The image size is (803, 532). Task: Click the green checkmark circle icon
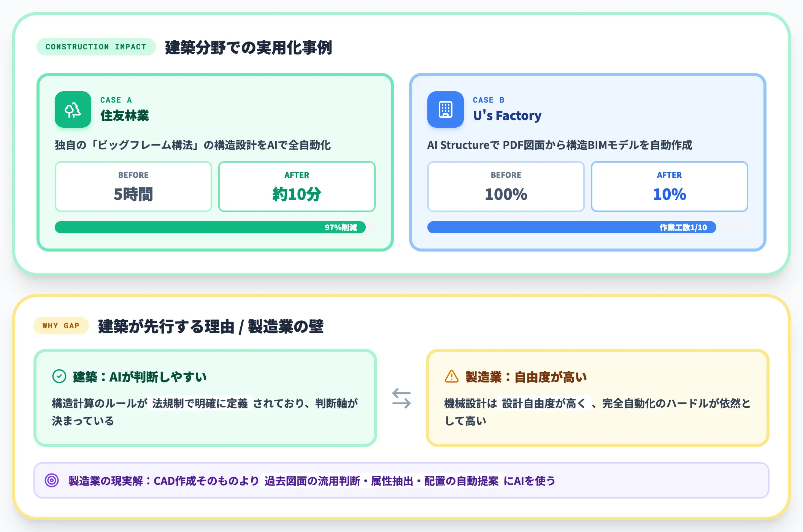[x=59, y=377]
